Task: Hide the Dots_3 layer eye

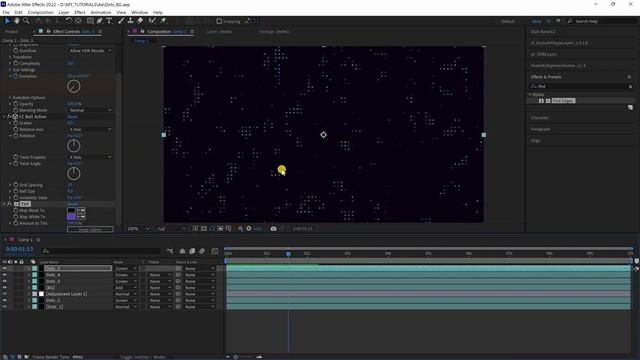Action: click(x=4, y=281)
